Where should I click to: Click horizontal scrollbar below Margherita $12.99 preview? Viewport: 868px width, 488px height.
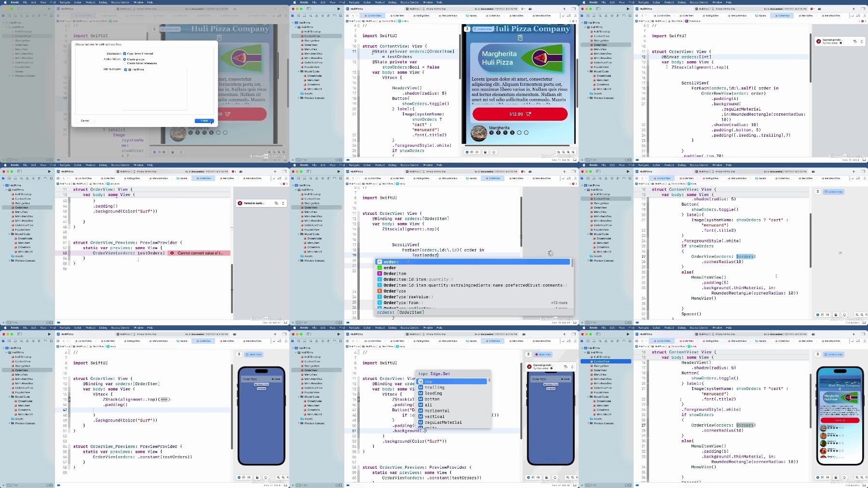coord(516,145)
